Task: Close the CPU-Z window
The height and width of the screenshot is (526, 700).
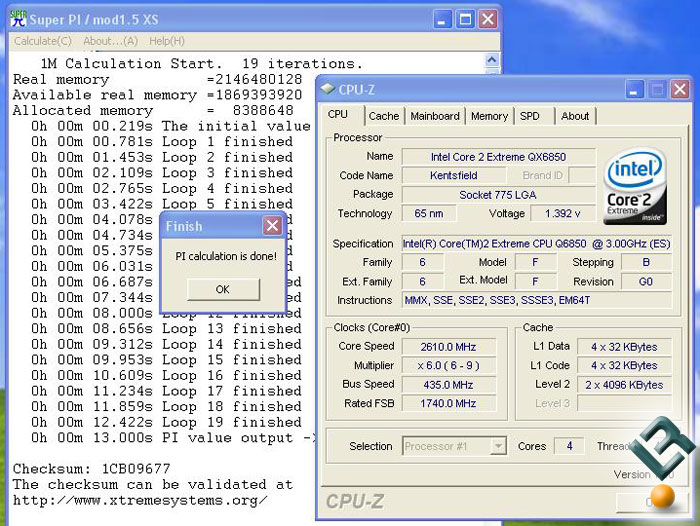Action: (680, 90)
